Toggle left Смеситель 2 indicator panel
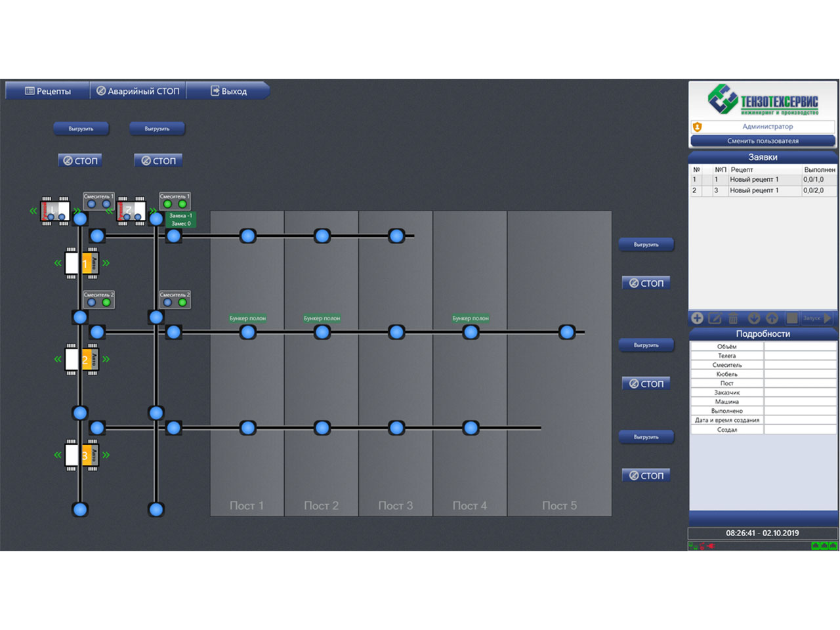 click(x=98, y=299)
